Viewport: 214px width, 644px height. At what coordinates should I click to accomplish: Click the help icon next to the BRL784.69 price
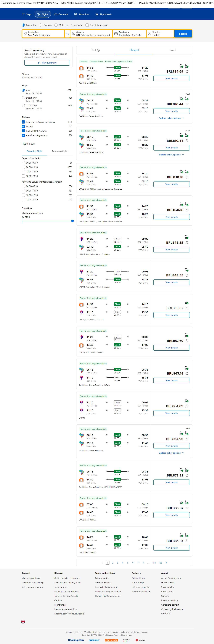[187, 71]
